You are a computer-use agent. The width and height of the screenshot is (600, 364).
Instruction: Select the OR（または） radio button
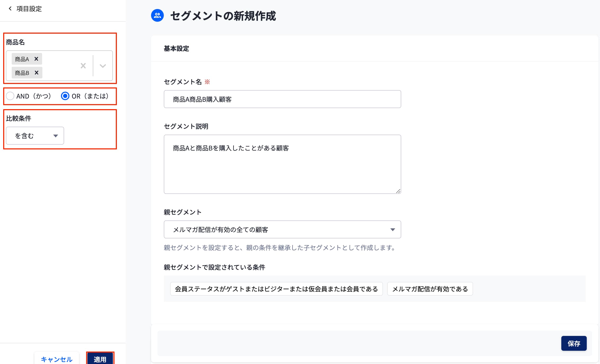(x=65, y=96)
